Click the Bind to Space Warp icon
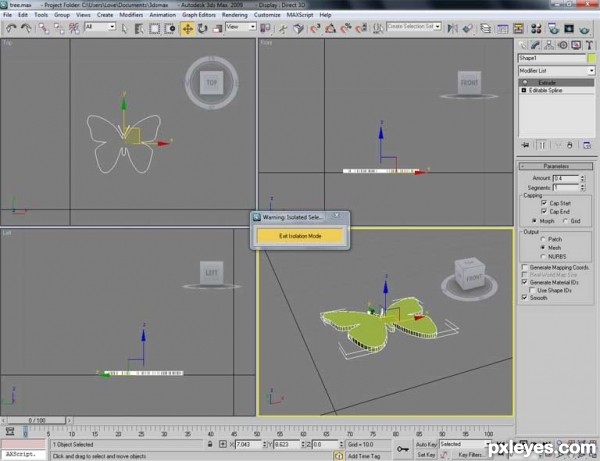 (x=74, y=28)
